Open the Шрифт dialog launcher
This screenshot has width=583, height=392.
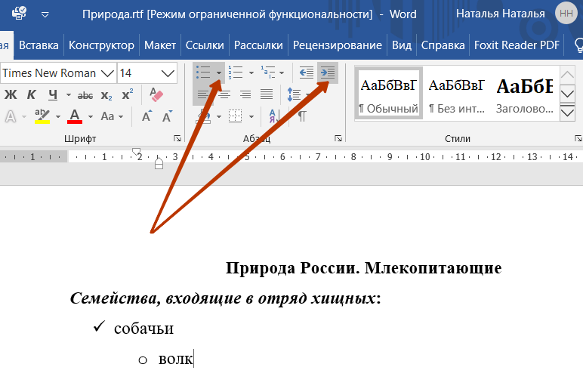tap(177, 139)
